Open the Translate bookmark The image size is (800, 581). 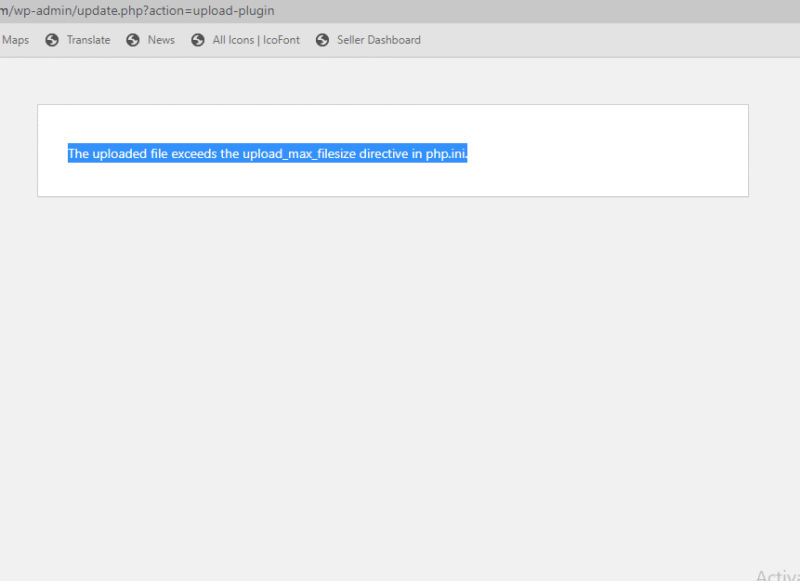click(87, 40)
